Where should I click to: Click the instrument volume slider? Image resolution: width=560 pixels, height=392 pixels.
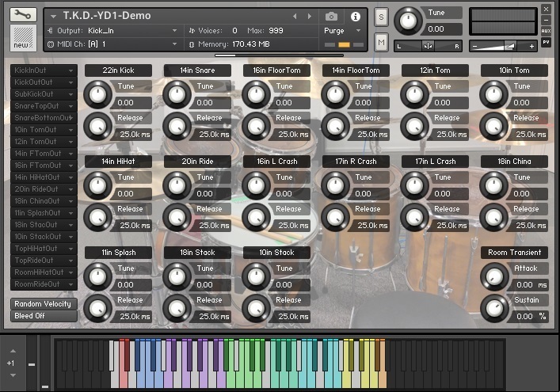(503, 46)
